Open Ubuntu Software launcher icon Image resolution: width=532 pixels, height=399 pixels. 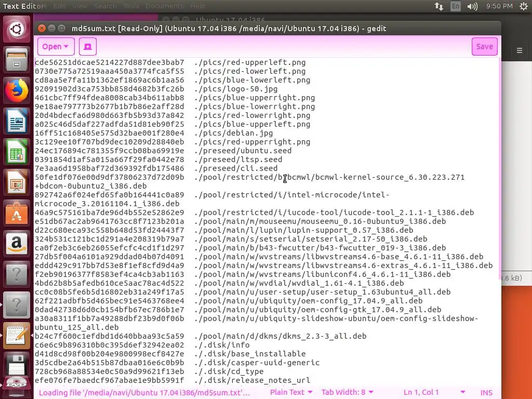coord(16,213)
